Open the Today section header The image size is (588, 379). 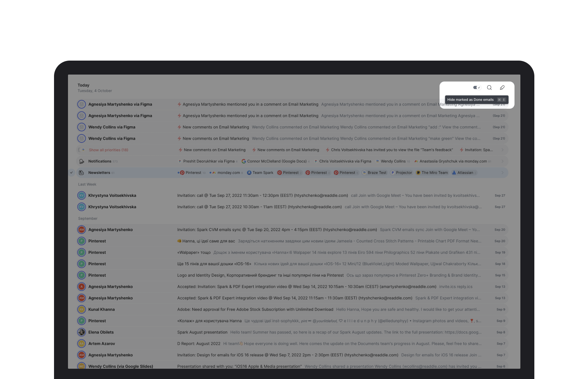point(83,85)
